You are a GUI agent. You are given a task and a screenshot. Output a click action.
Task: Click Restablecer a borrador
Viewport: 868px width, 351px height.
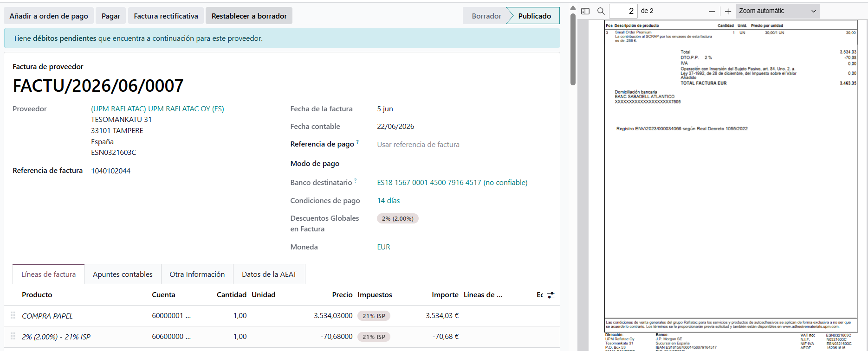click(x=249, y=16)
